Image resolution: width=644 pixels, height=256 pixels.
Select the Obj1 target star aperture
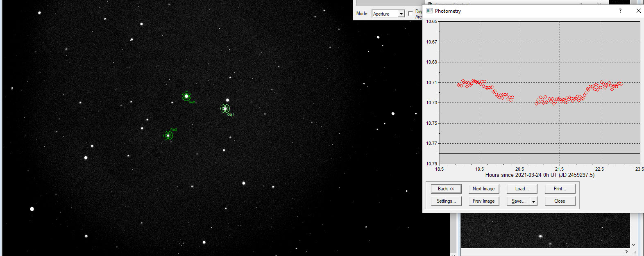(225, 109)
